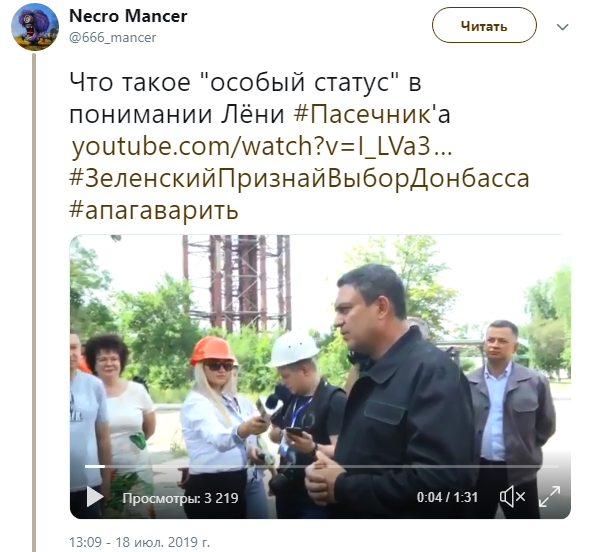608x552 pixels.
Task: Click the @666_mancer handle
Action: point(112,38)
